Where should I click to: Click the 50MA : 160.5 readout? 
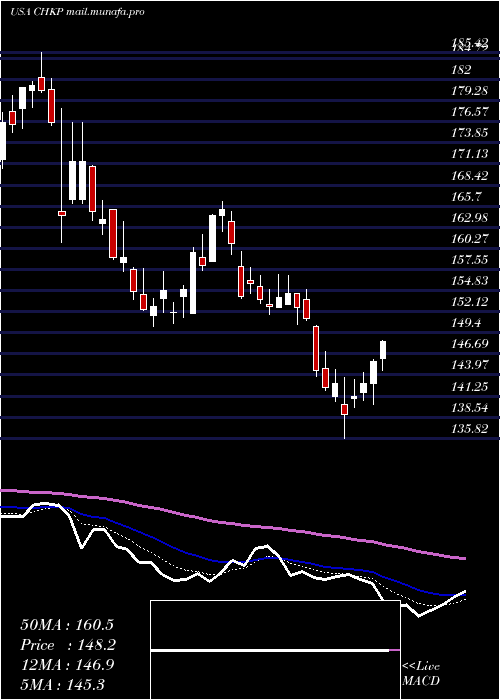click(67, 625)
